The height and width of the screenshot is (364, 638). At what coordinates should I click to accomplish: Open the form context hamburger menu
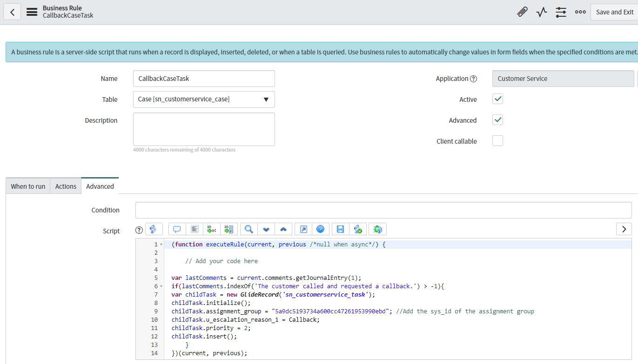tap(32, 12)
